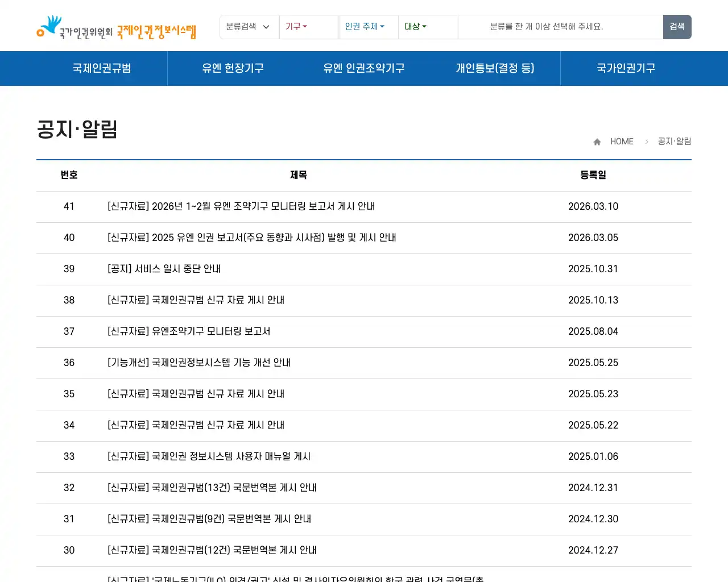The height and width of the screenshot is (582, 728).
Task: Select the 유엔 인권조약기구 menu
Action: click(364, 68)
